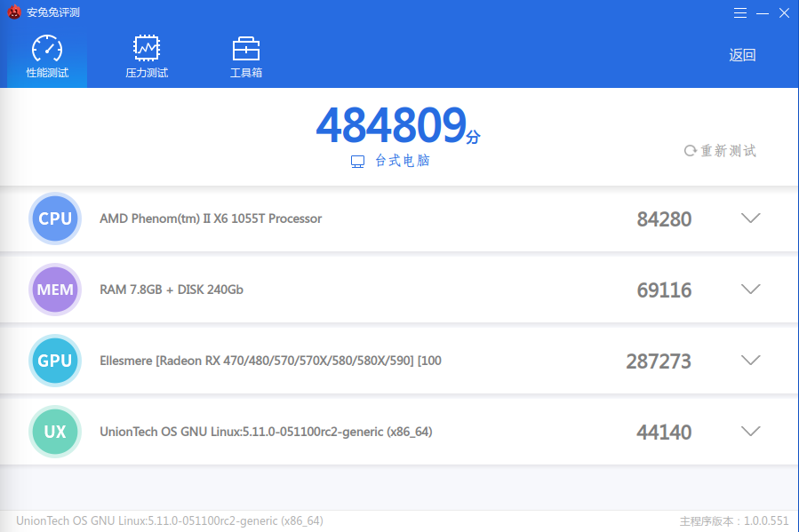Viewport: 799px width, 532px height.
Task: Close the AnTuTu window
Action: point(784,12)
